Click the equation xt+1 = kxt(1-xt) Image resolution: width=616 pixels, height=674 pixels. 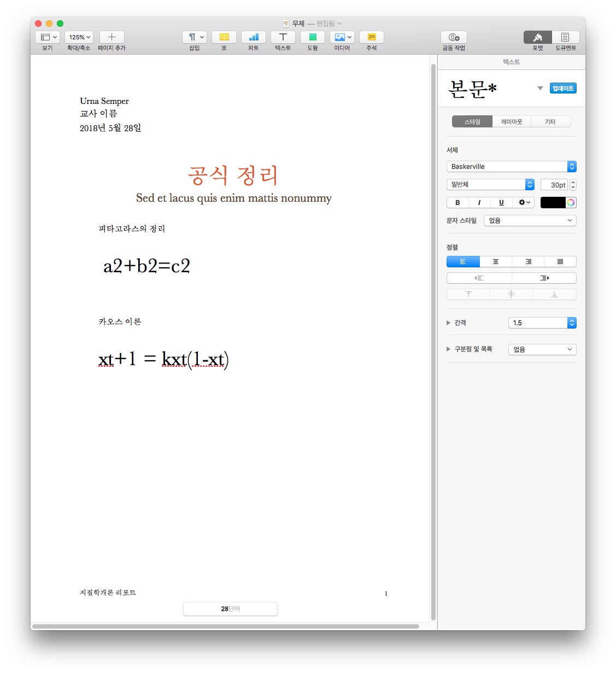tap(163, 359)
